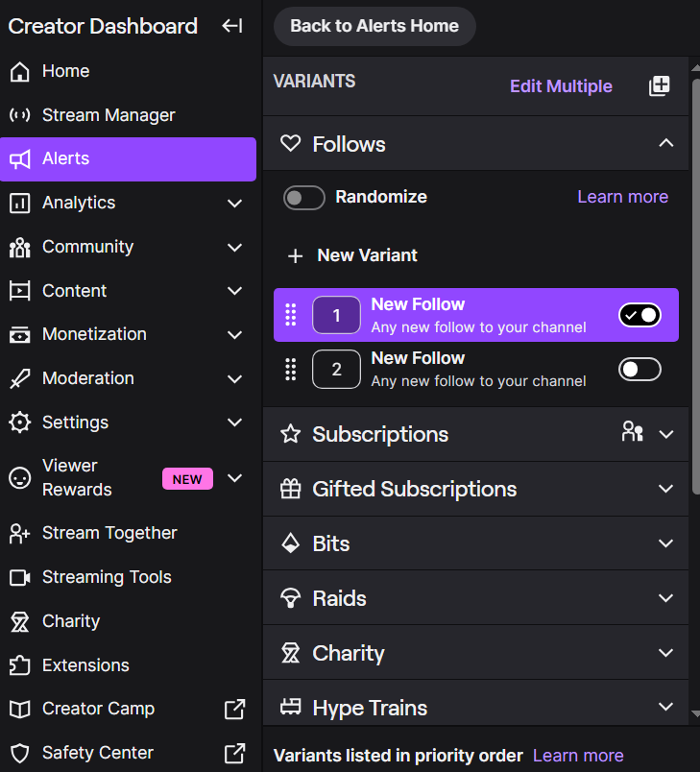Click the Bits section header label

point(331,544)
